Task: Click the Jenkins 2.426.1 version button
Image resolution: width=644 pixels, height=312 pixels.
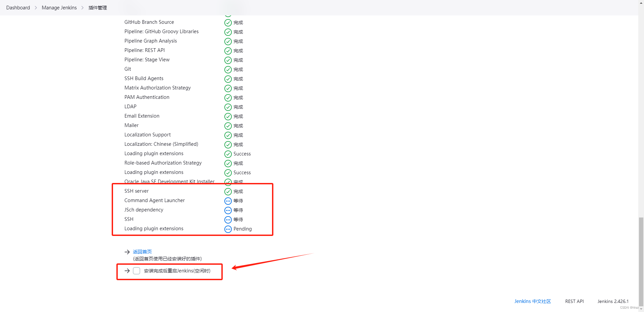Action: [613, 301]
